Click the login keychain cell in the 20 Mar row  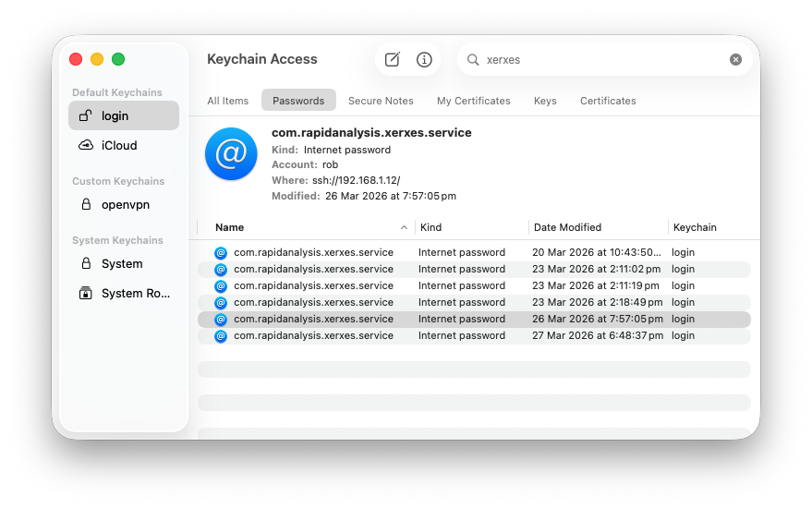click(x=683, y=252)
